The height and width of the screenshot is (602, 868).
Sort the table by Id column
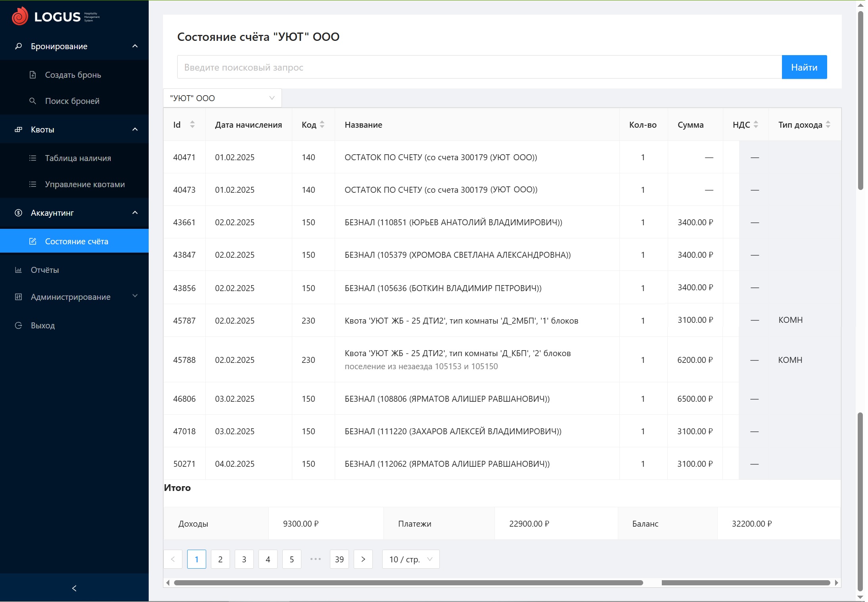tap(192, 125)
